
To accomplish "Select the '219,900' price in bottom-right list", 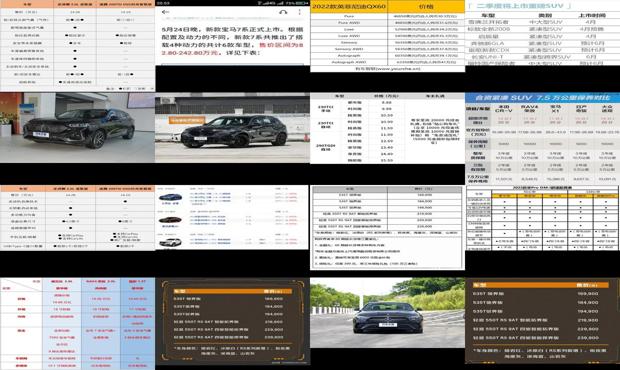I will click(588, 320).
